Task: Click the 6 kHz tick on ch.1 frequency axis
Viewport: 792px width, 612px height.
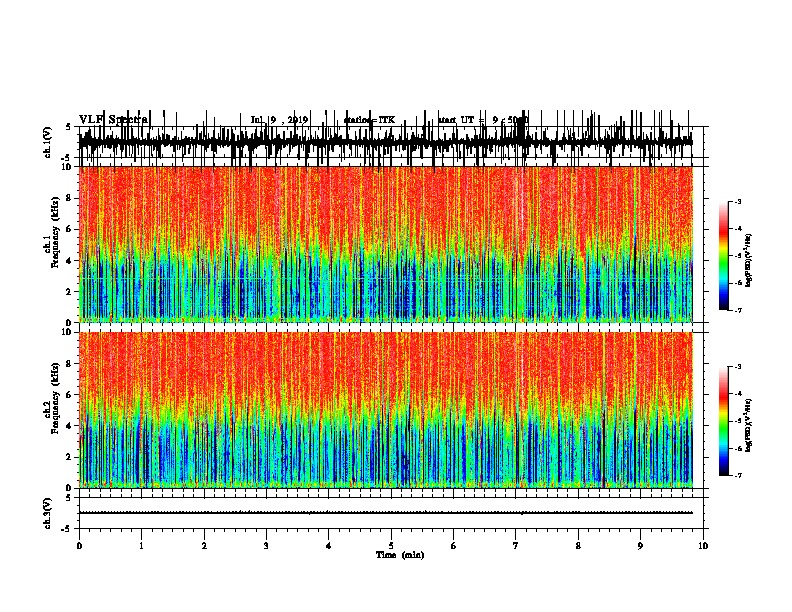Action: pos(70,230)
